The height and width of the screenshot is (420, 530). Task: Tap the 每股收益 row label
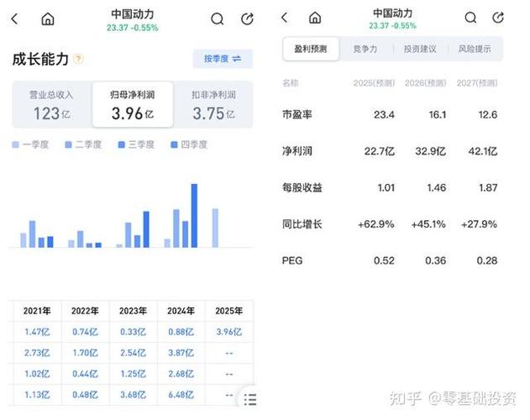(302, 187)
